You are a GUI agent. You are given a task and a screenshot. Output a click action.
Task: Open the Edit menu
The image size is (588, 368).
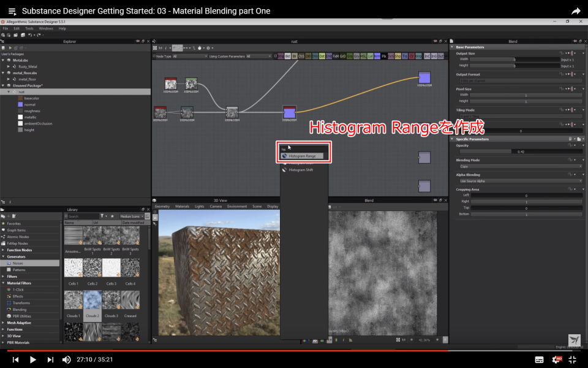point(17,29)
